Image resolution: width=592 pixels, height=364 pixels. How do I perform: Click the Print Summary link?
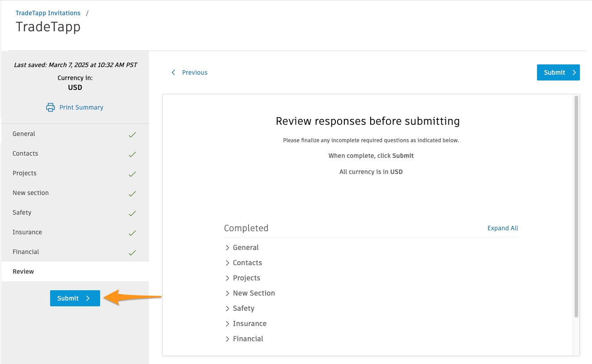pos(81,107)
